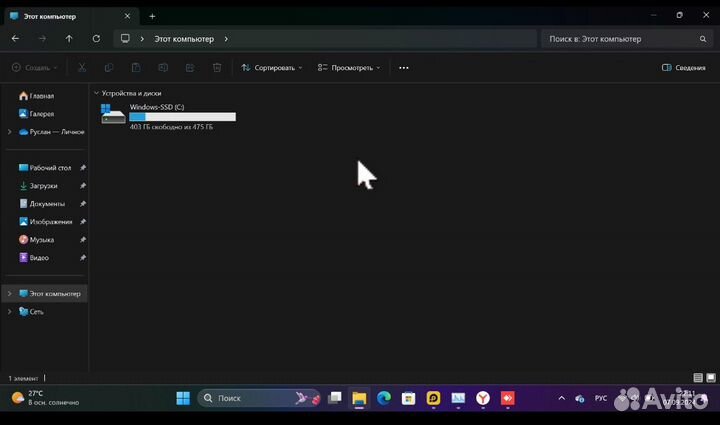Click the Этот компьютер breadcrumb
Image resolution: width=720 pixels, height=425 pixels.
(184, 39)
